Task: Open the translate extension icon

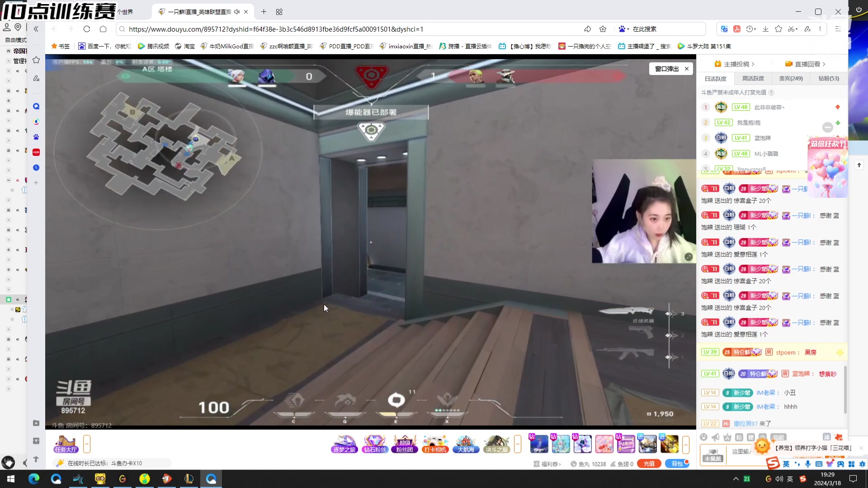Action: pos(724,29)
